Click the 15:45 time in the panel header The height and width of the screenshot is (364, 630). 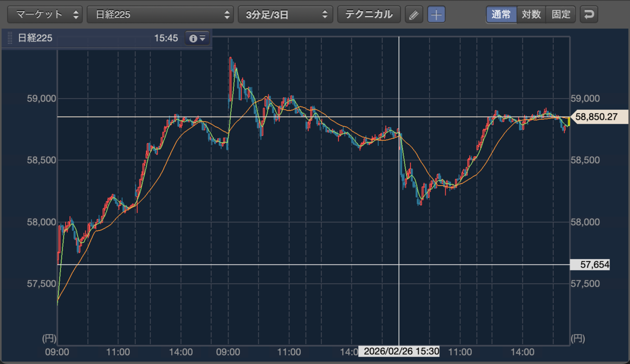pyautogui.click(x=166, y=38)
